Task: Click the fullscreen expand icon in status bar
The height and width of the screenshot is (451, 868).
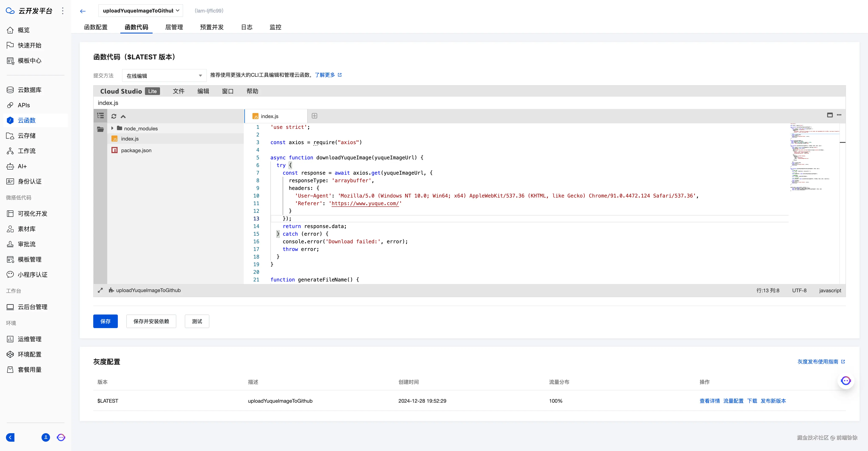Action: pos(100,290)
